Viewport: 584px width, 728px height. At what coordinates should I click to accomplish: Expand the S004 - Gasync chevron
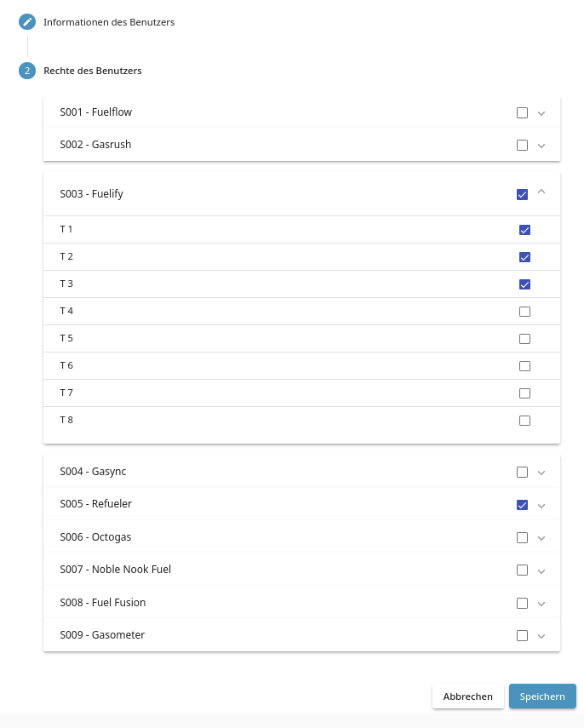point(541,473)
